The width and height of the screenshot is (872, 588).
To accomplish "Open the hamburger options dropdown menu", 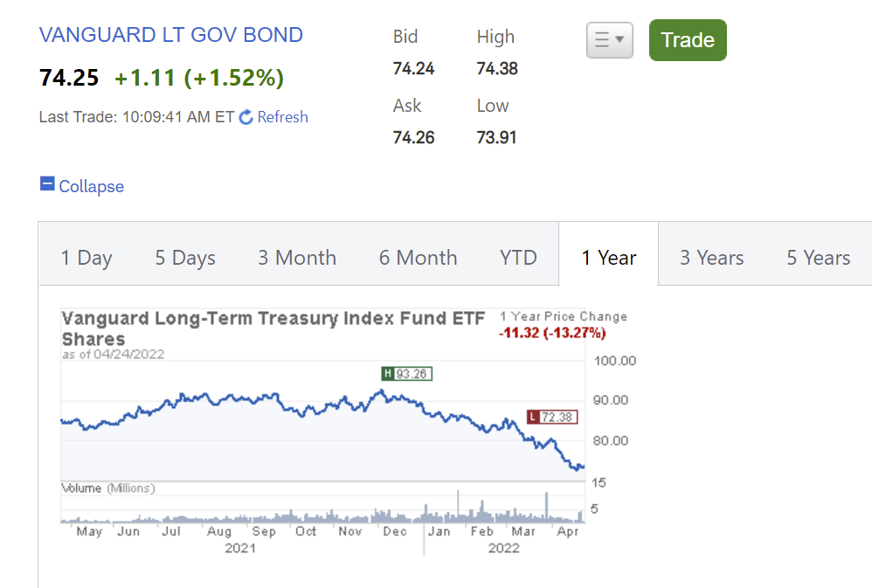I will [609, 40].
